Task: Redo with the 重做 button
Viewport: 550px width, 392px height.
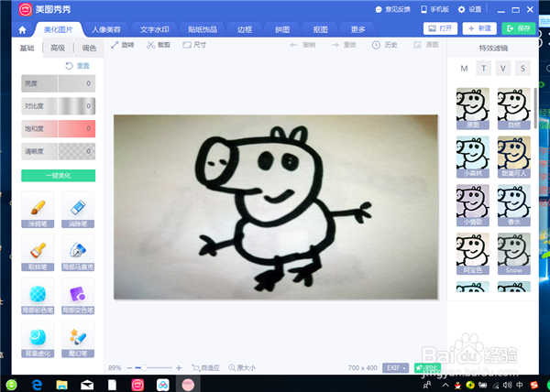Action: tap(344, 45)
